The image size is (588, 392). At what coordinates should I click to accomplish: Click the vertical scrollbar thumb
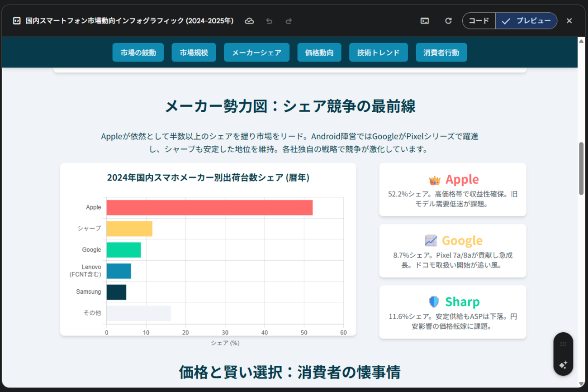click(x=581, y=169)
